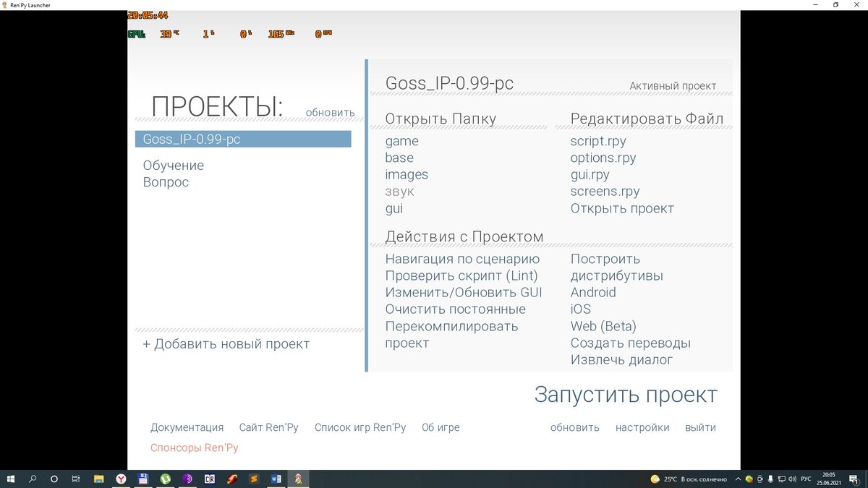The image size is (868, 488).
Task: Open Meet Now camera tray icon
Action: [759, 479]
